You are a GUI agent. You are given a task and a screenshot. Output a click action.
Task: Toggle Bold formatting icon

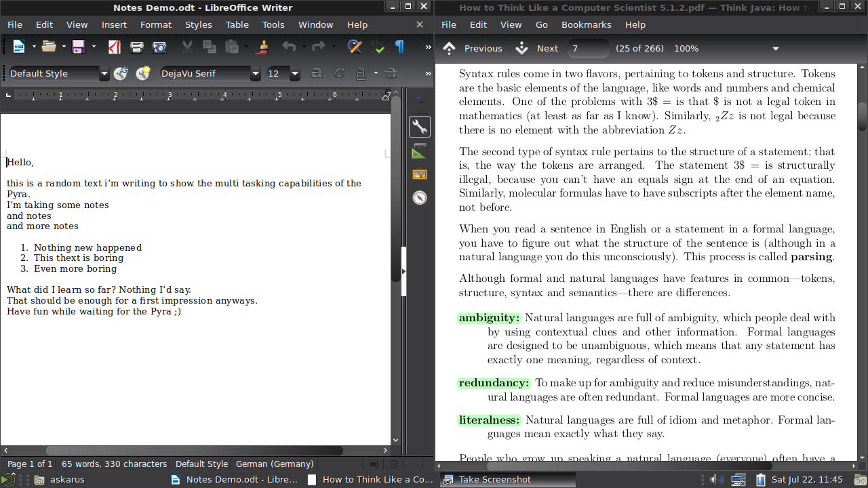click(316, 73)
